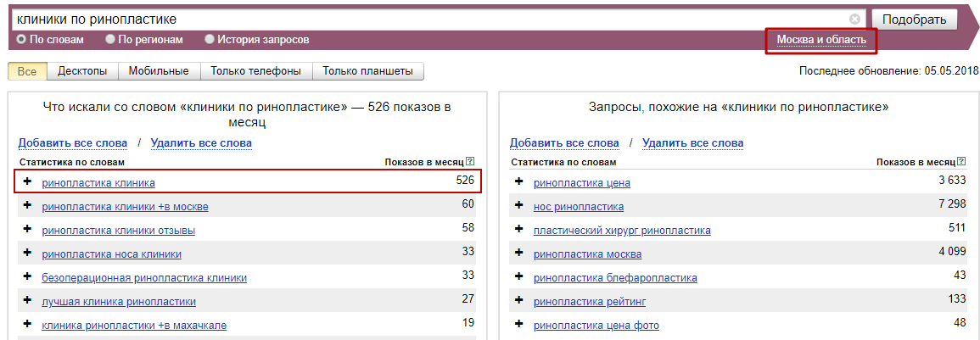Click the '4 099' impressions value
Viewport: 980px width, 340px height.
tap(953, 252)
